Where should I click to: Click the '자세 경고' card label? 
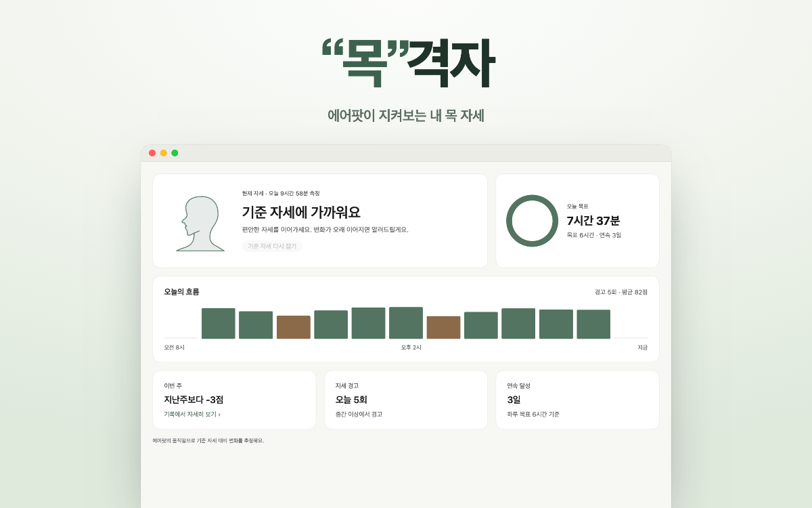point(347,385)
